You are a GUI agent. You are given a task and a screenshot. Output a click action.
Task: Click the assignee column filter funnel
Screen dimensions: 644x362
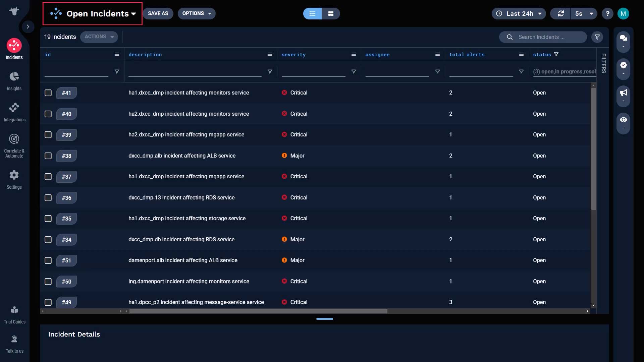(x=437, y=71)
